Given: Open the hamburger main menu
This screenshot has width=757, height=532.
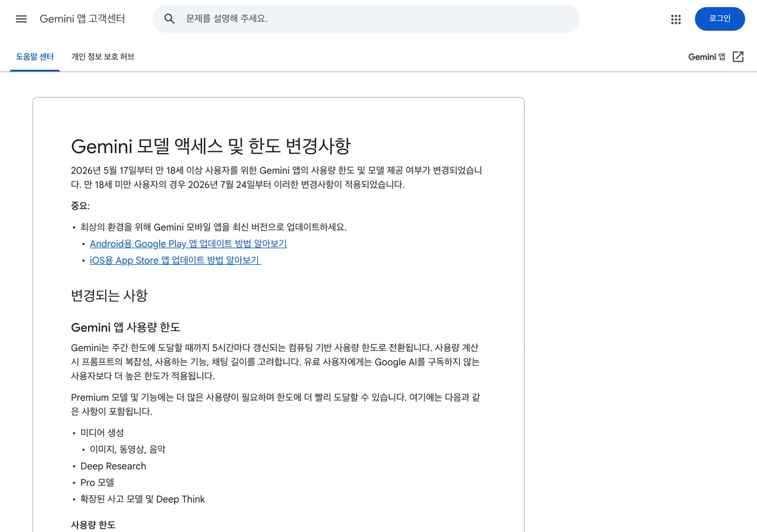Looking at the screenshot, I should 21,19.
